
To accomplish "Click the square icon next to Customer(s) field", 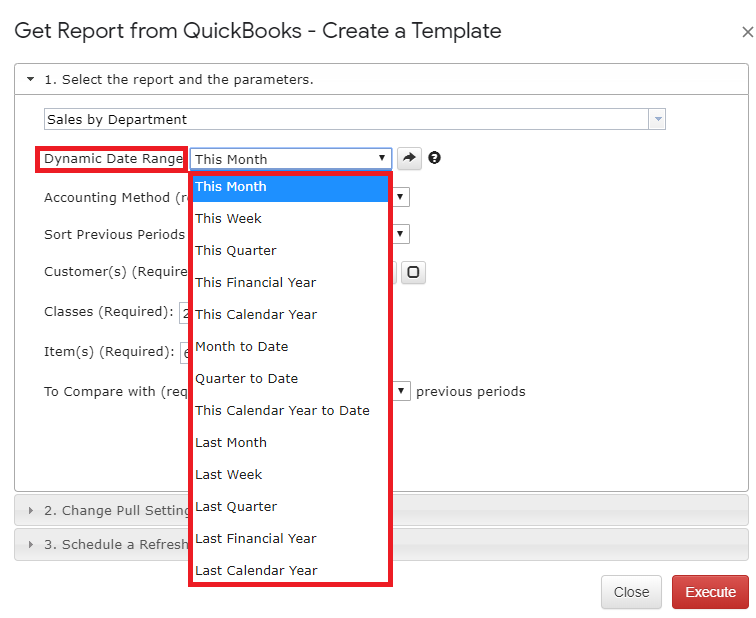I will point(413,272).
